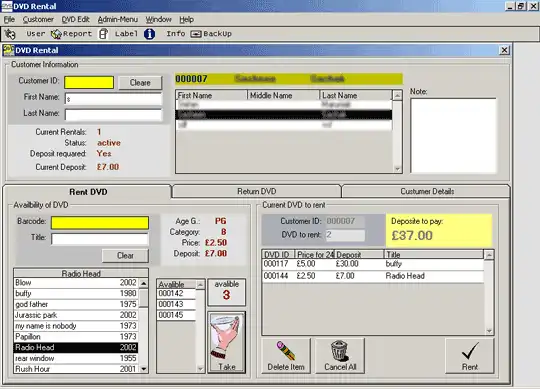Click the Avalible list column header

tap(176, 284)
